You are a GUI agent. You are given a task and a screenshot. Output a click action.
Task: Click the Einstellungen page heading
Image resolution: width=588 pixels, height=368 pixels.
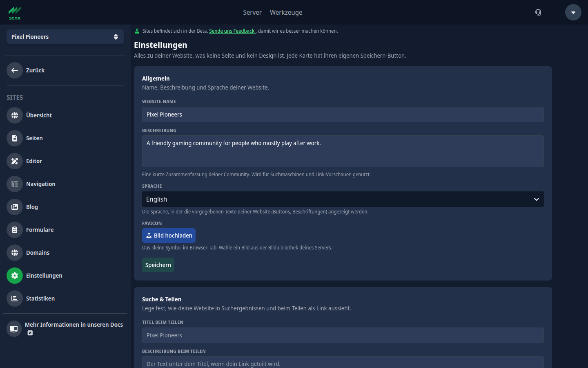(160, 45)
